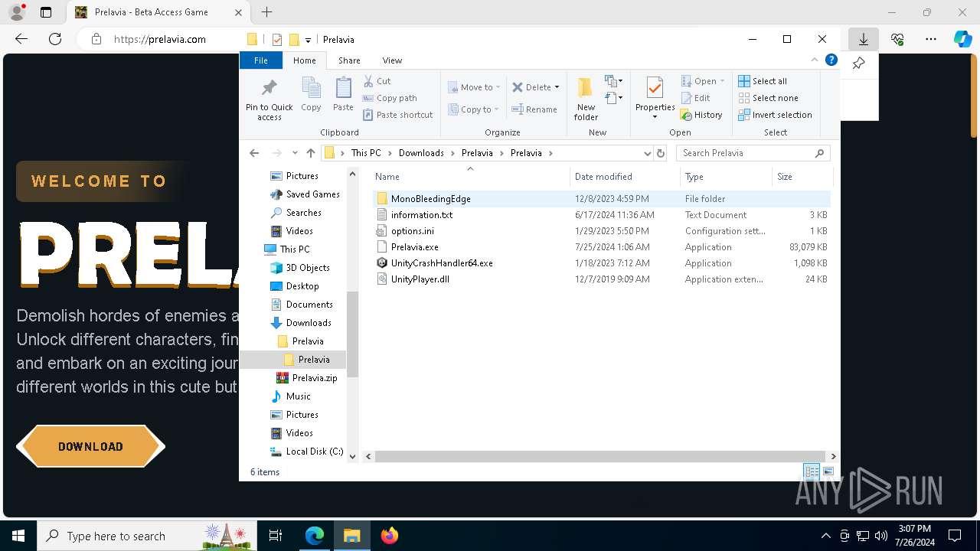Screen dimensions: 980x551
Task: Switch to the Share ribbon tab
Action: pos(349,60)
